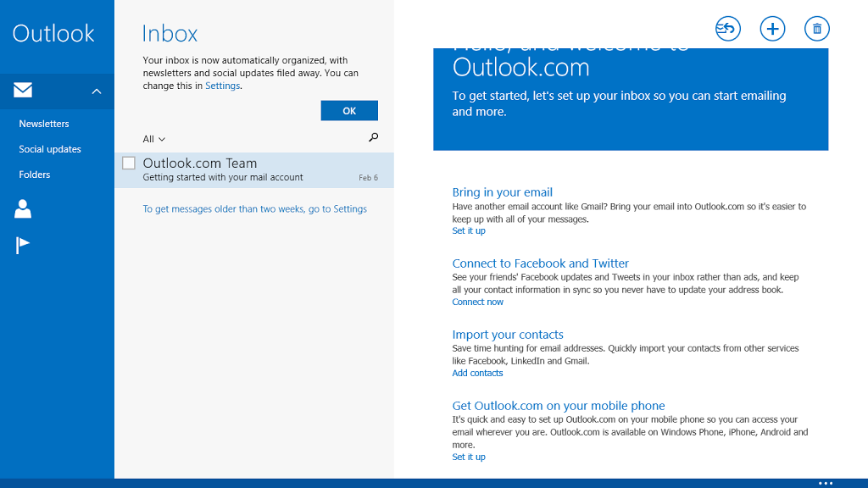
Task: Select Newsletters in the sidebar
Action: click(44, 124)
